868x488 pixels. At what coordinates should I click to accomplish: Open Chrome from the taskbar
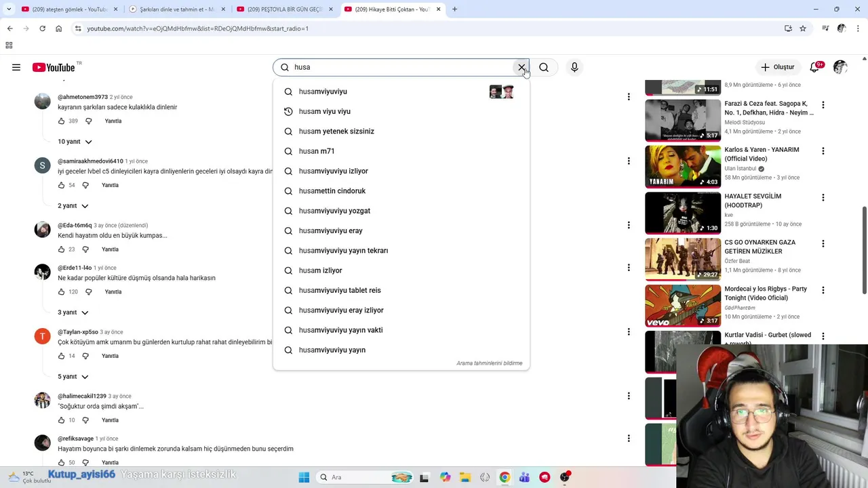pos(505,477)
